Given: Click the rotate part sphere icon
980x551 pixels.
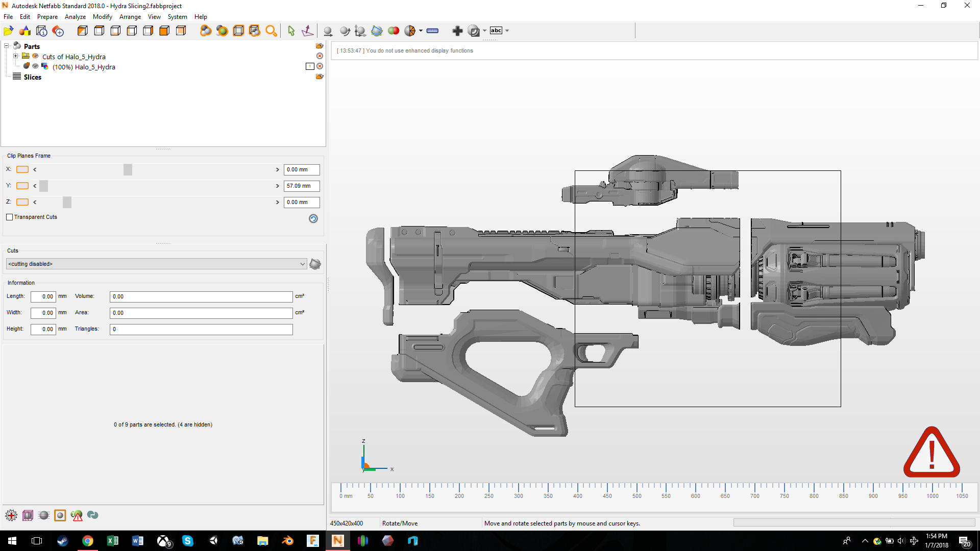Looking at the screenshot, I should coord(345,31).
